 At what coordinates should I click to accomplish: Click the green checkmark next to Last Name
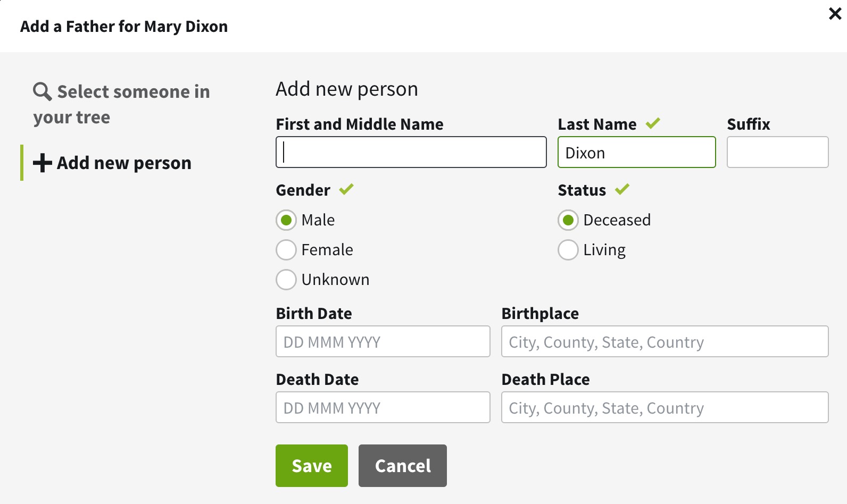[x=653, y=123]
